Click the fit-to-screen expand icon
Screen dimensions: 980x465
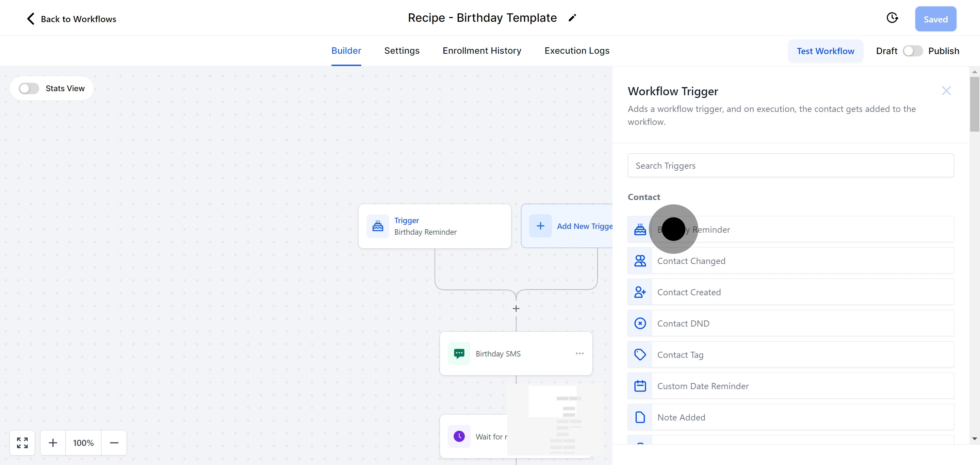tap(22, 443)
